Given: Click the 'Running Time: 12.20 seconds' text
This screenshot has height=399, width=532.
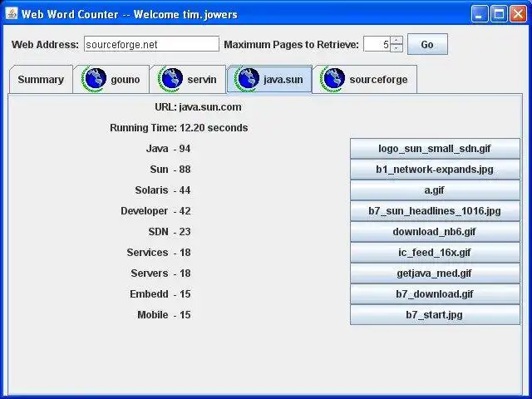Looking at the screenshot, I should [x=179, y=128].
